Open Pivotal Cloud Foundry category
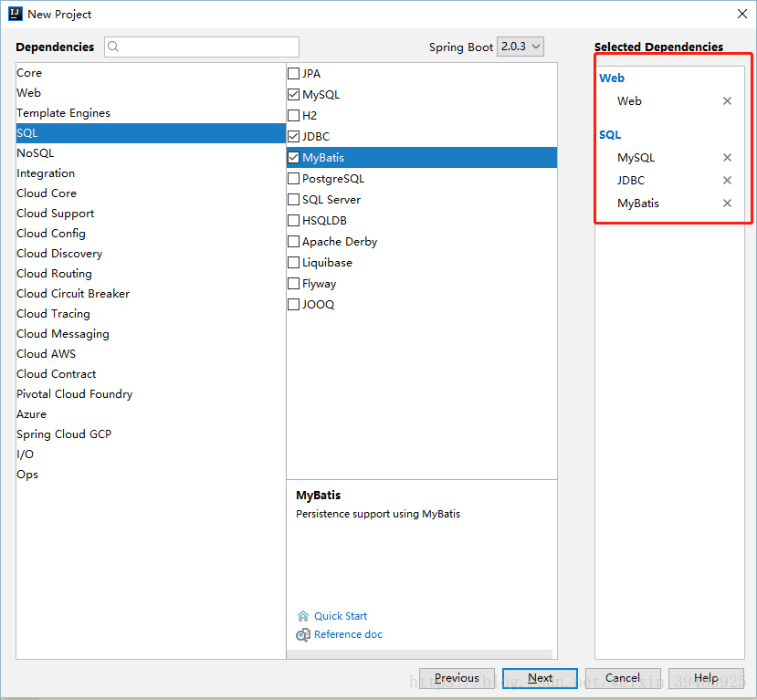The height and width of the screenshot is (700, 757). tap(151, 393)
